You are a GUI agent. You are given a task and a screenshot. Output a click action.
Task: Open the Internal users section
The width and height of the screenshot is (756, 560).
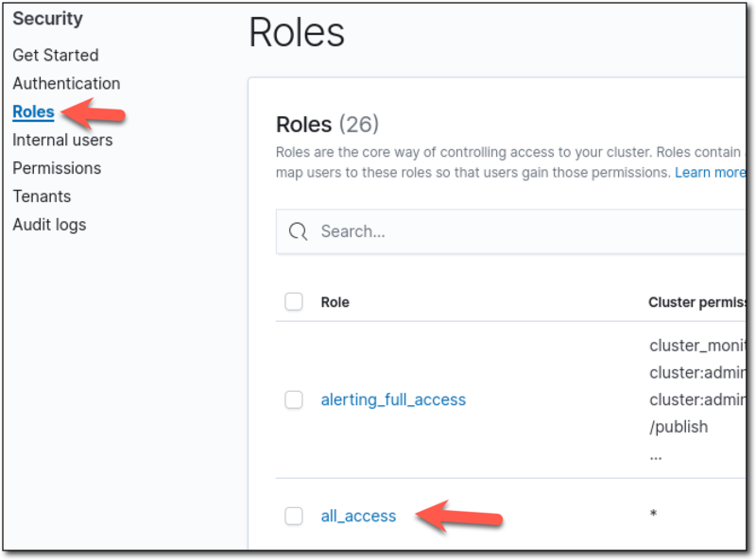pos(62,139)
